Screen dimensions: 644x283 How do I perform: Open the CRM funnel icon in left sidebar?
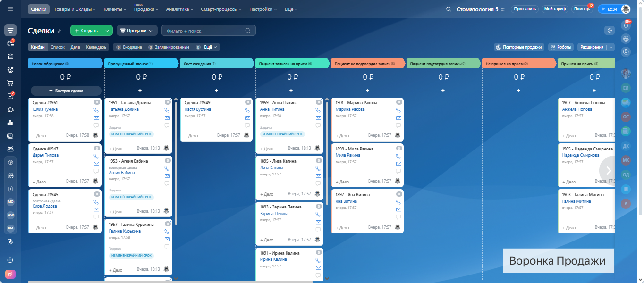click(10, 30)
